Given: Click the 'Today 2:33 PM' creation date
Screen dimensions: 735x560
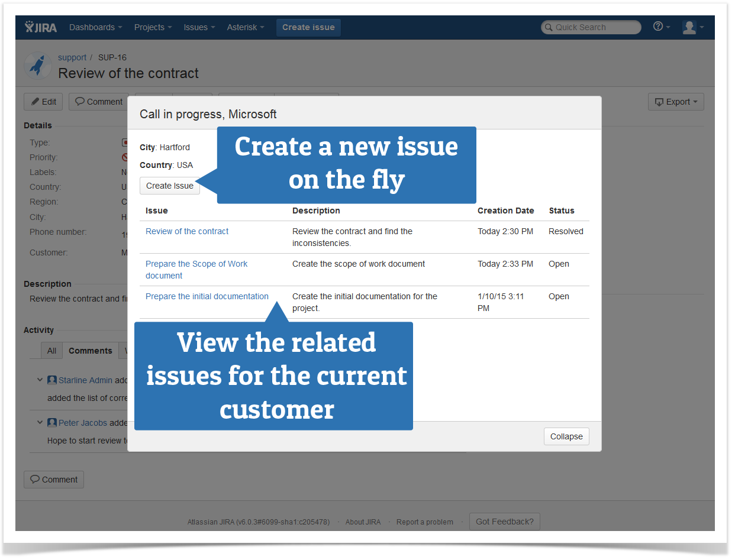Looking at the screenshot, I should 505,264.
